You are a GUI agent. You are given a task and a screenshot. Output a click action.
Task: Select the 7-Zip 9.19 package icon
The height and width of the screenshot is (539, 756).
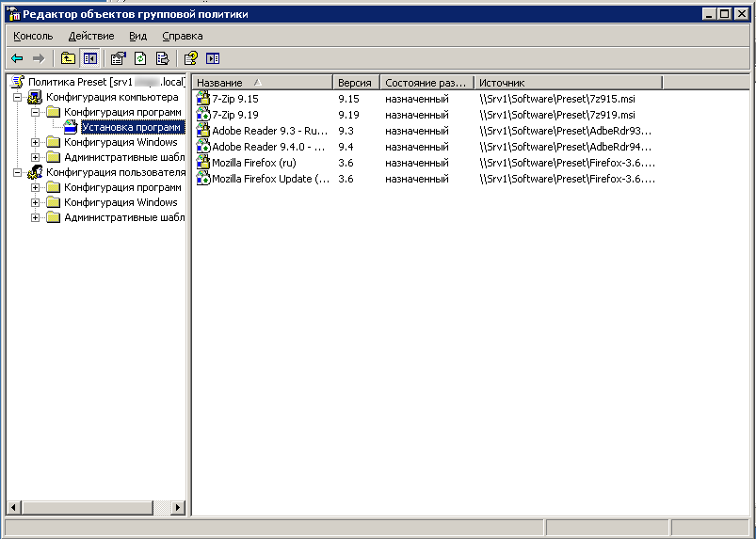point(202,115)
